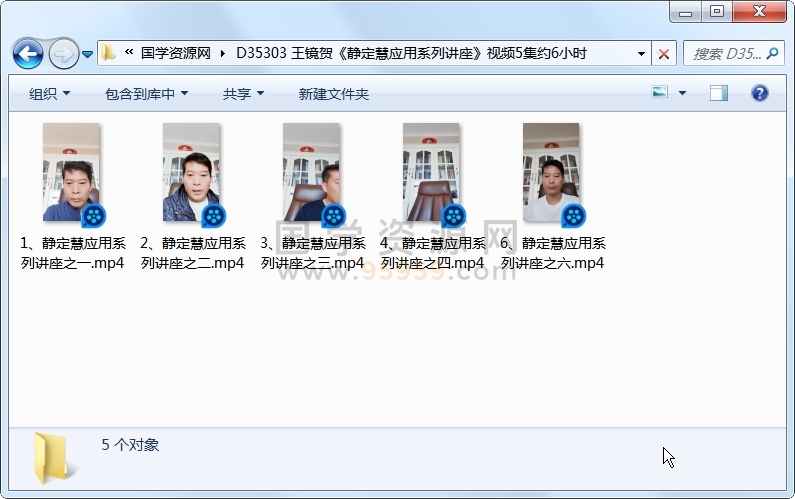
Task: Click the folder icon in address bar
Action: tap(107, 53)
